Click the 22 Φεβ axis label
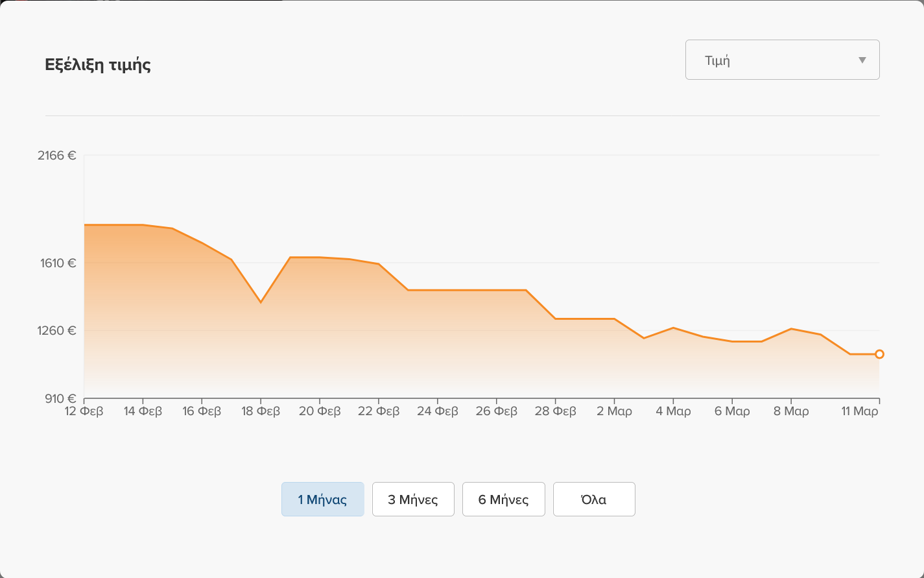The height and width of the screenshot is (578, 924). pyautogui.click(x=379, y=411)
